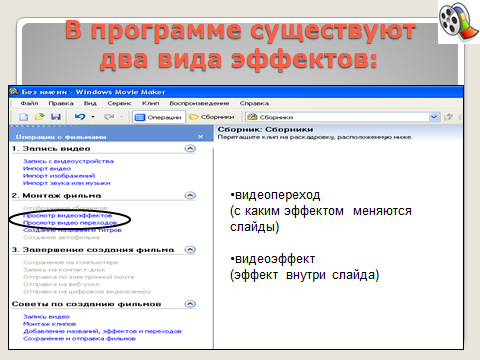Open the Сервис menu
Screen dimensions: 480x360
(119, 104)
